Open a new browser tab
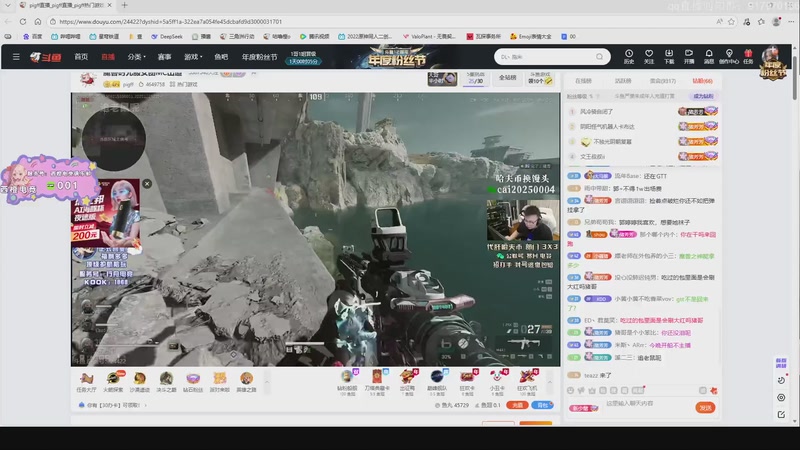This screenshot has width=800, height=450. pos(124,5)
